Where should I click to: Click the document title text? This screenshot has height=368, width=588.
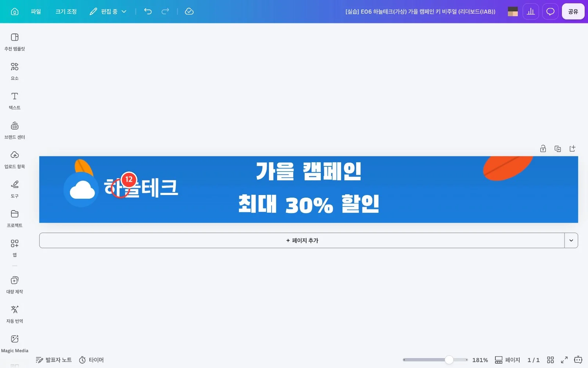[x=420, y=11]
